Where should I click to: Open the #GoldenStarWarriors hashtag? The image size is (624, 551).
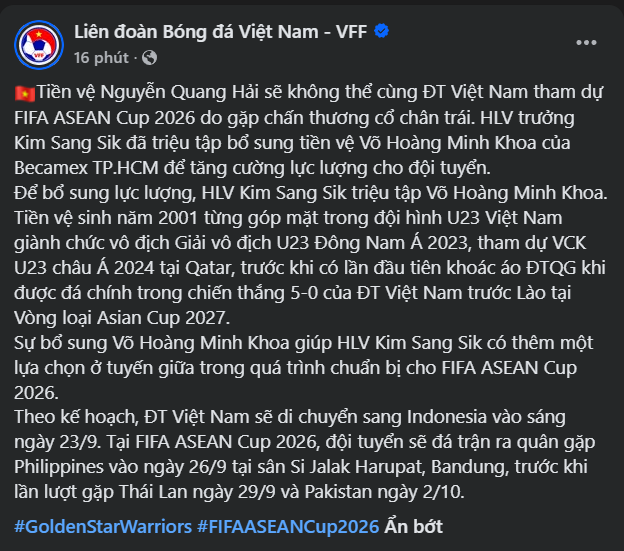103,527
